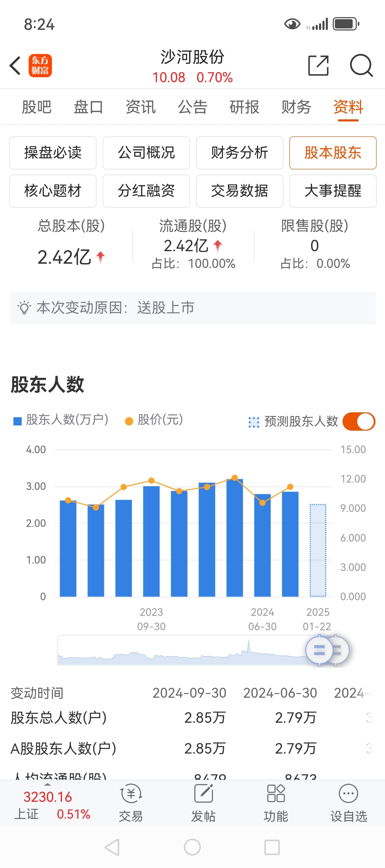Open the 分红融资 section button

(146, 191)
